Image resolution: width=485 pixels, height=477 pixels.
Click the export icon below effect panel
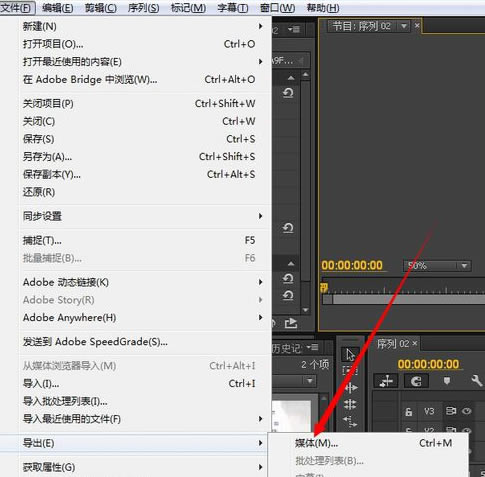coord(291,323)
